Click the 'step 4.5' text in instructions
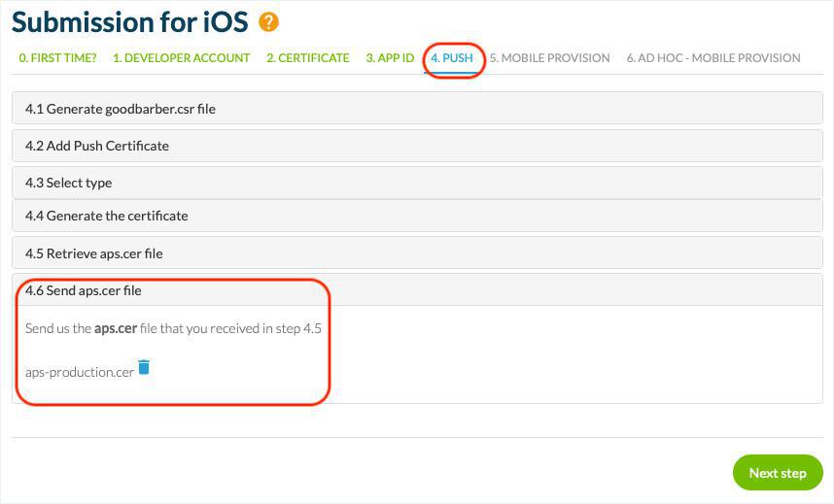The image size is (834, 504). coord(297,328)
